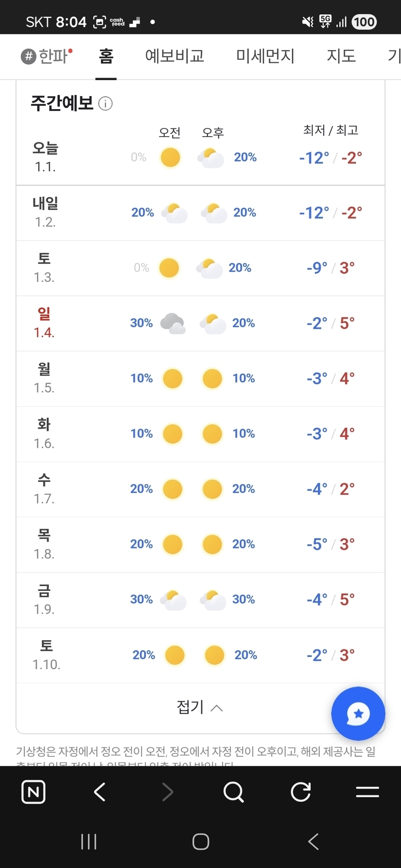
Task: Tap the weekly forecast info icon
Action: pos(105,103)
